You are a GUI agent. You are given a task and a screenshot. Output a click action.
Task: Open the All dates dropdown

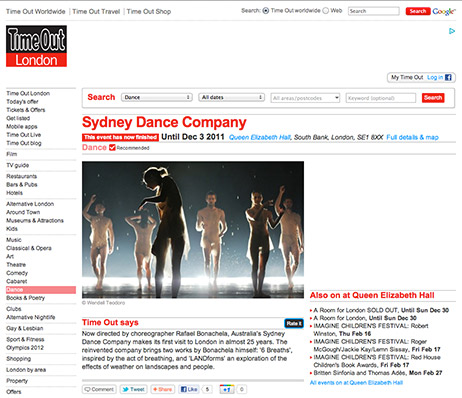(231, 97)
